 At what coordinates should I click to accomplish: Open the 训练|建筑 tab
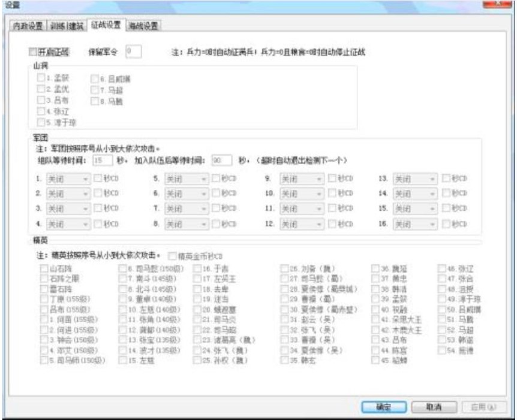point(67,26)
